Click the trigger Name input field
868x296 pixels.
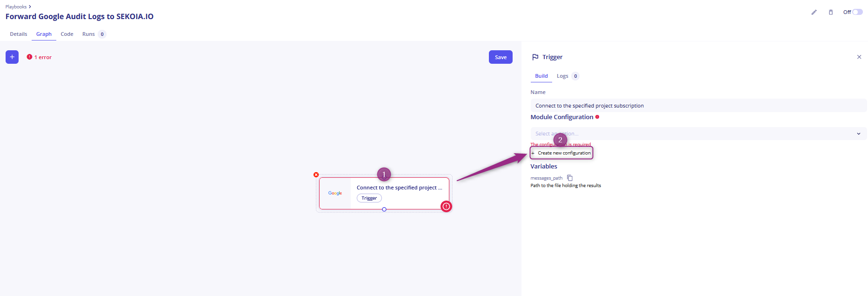[x=698, y=106]
